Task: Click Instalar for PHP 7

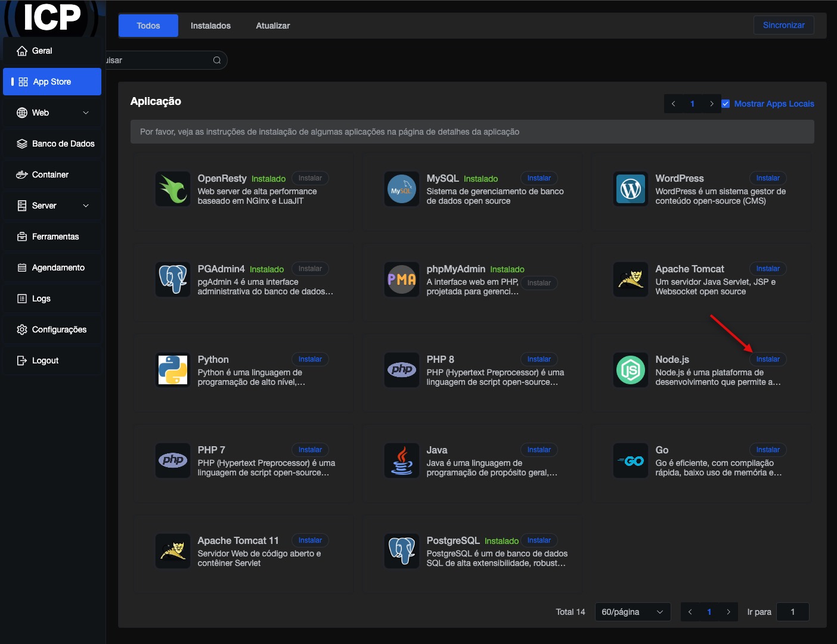Action: point(310,450)
